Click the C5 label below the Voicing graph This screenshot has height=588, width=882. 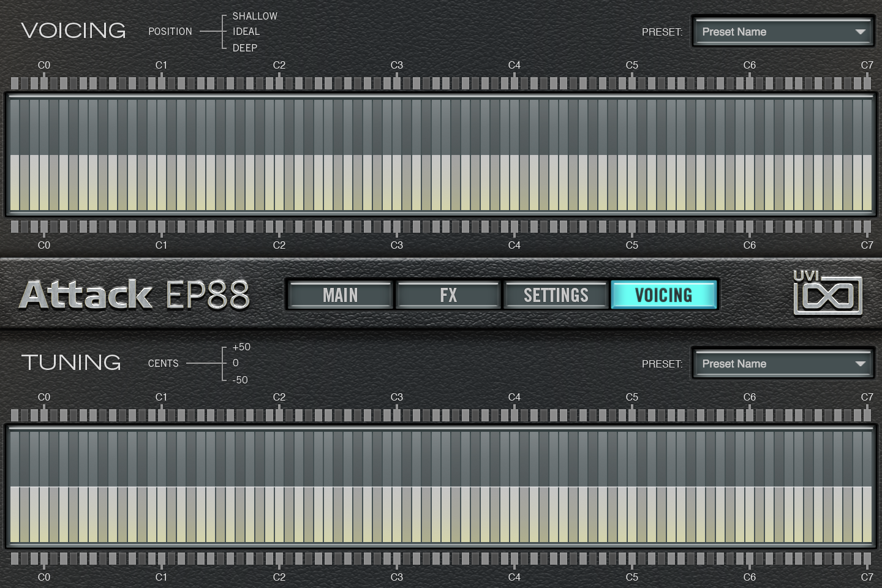[x=632, y=245]
